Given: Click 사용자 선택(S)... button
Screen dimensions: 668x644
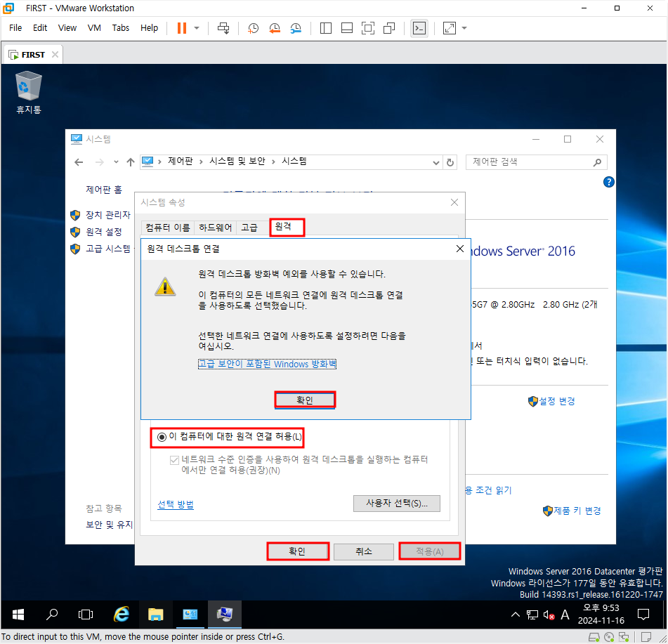Looking at the screenshot, I should (397, 504).
